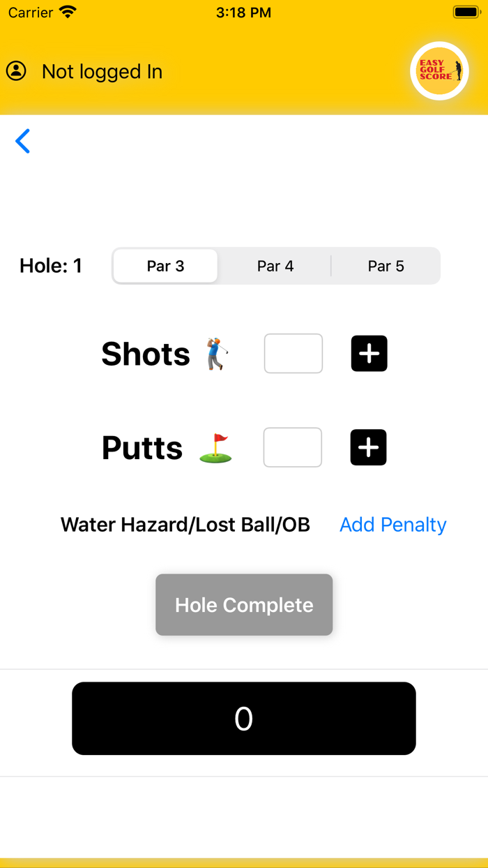Viewport: 488px width, 868px height.
Task: Tap the back chevron arrow
Action: (x=23, y=141)
